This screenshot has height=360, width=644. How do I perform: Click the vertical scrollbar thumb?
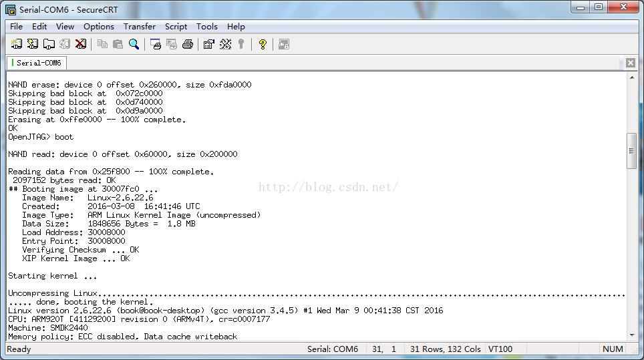(632, 151)
